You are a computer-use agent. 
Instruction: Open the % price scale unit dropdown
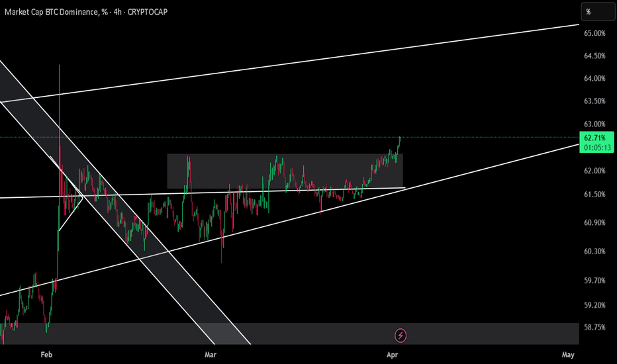coord(598,12)
